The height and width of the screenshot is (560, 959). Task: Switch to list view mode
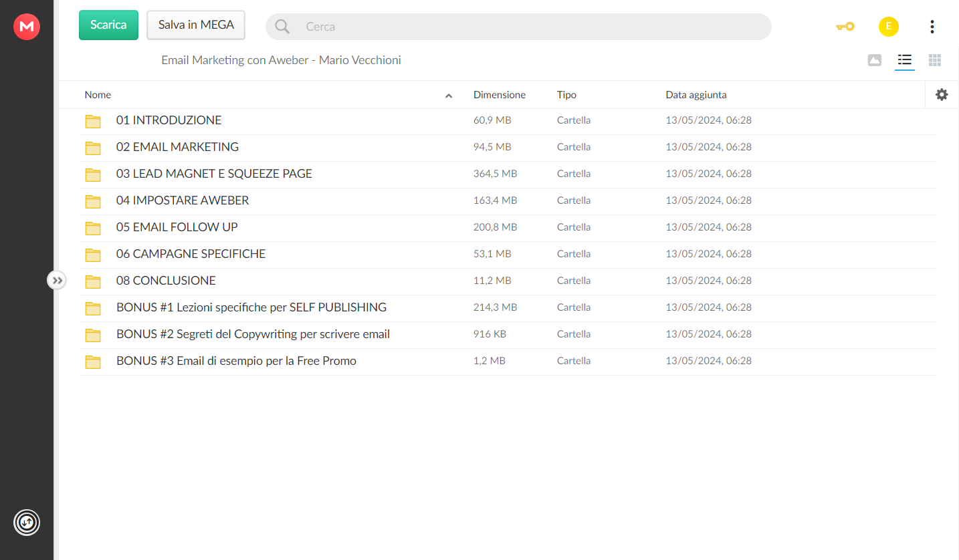[x=905, y=60]
